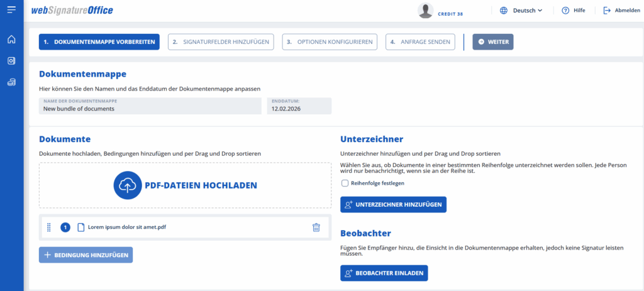644x291 pixels.
Task: Click the globe language icon
Action: click(504, 11)
